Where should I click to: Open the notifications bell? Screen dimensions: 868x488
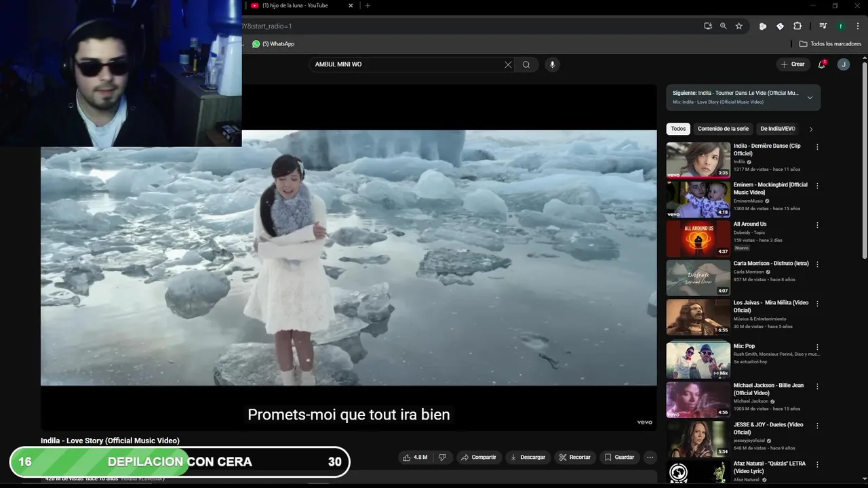tap(822, 64)
